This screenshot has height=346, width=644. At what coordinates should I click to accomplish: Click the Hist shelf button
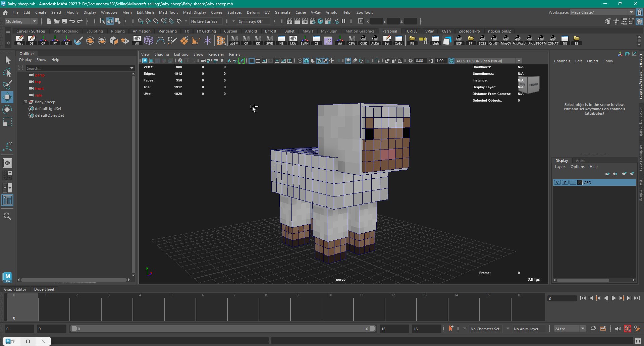pyautogui.click(x=20, y=40)
